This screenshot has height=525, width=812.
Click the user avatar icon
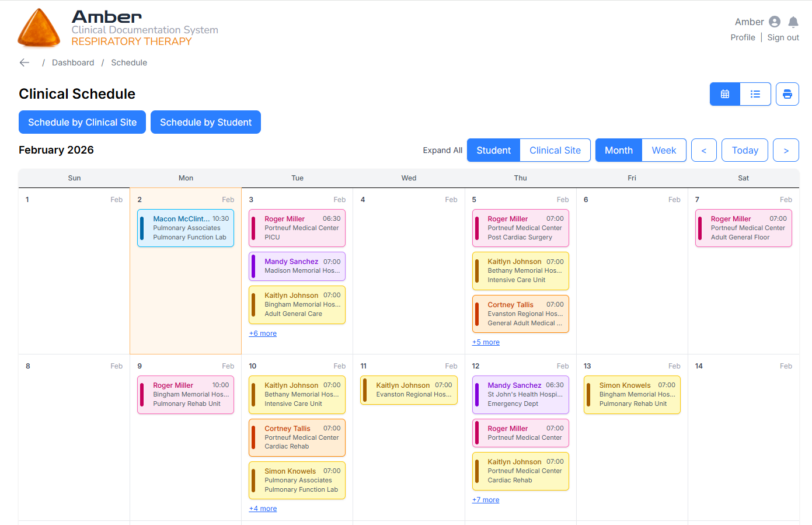click(x=775, y=22)
